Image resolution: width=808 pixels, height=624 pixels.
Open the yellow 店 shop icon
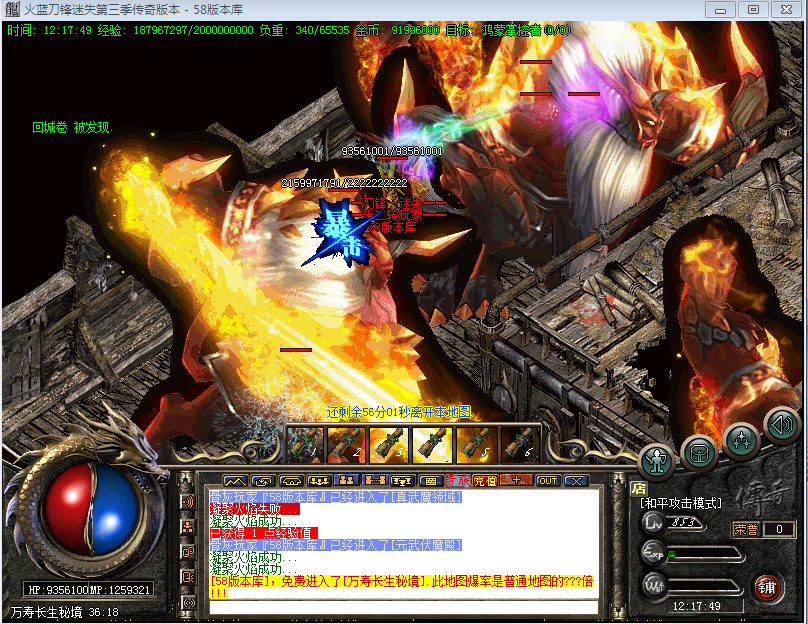pyautogui.click(x=639, y=488)
